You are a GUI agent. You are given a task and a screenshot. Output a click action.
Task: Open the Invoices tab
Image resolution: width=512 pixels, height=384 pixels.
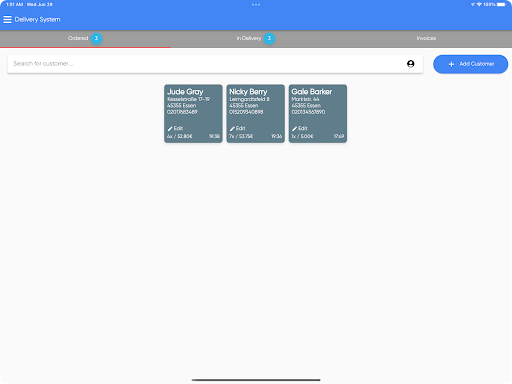coord(426,38)
